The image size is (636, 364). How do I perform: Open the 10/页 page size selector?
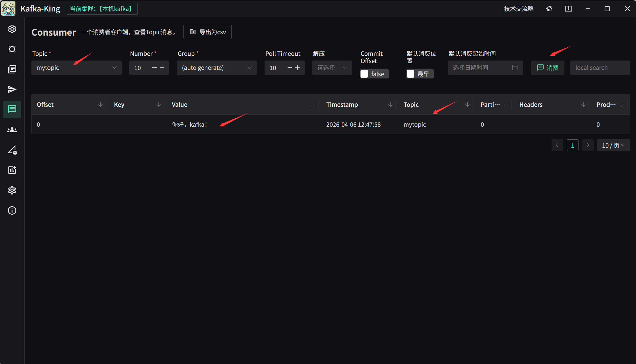613,145
